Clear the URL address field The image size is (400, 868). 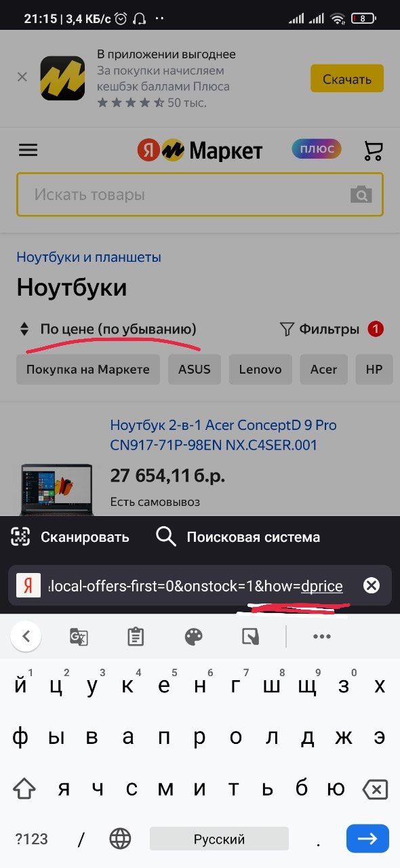pyautogui.click(x=372, y=586)
